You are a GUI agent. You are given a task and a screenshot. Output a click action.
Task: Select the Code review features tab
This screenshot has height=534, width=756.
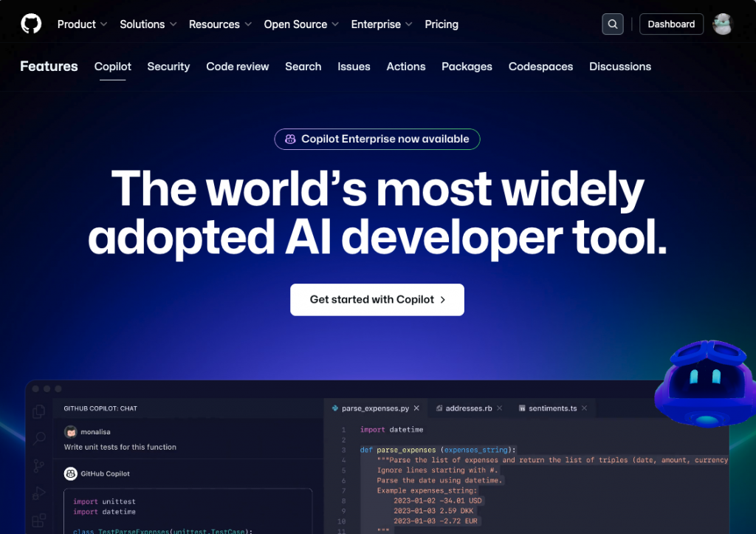(238, 66)
